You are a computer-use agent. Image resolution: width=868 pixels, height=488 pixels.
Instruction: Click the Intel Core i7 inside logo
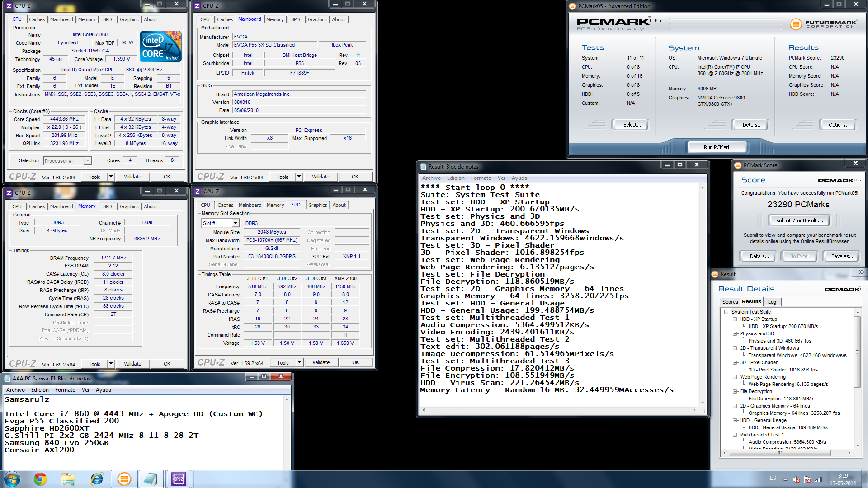coord(160,47)
